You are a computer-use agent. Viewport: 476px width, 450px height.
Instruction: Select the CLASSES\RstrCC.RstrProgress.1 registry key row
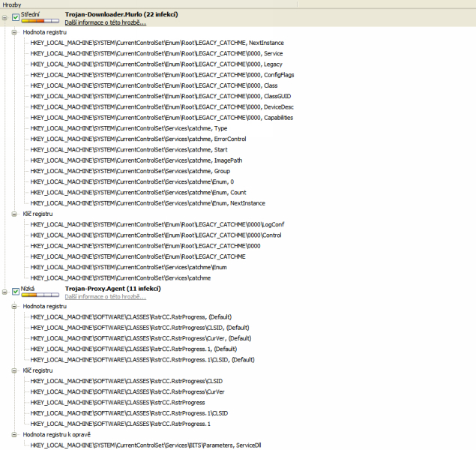pyautogui.click(x=120, y=424)
